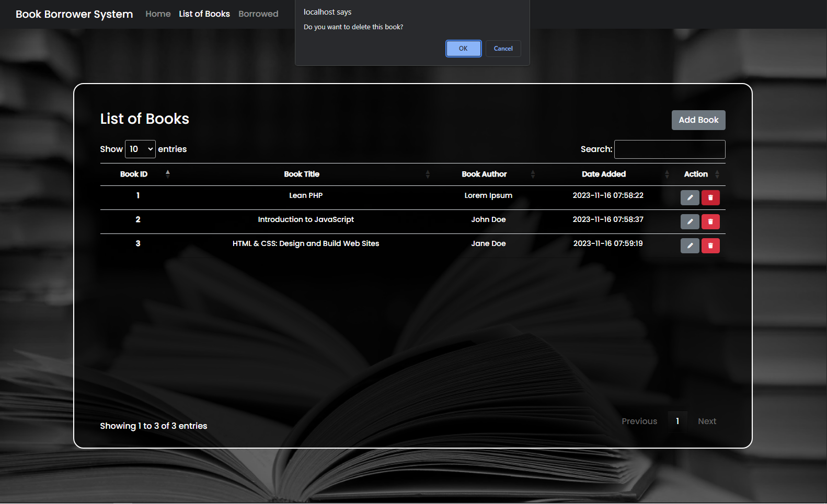827x504 pixels.
Task: Click the date 2023-11-16 07:58:37
Action: 608,219
